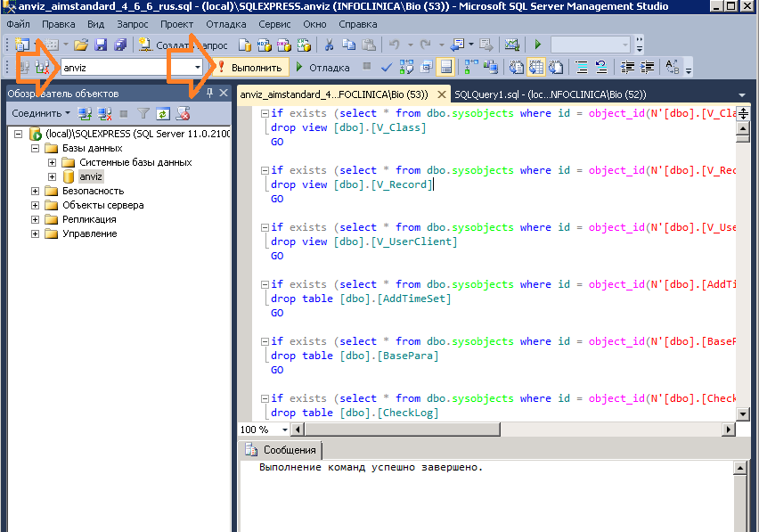The width and height of the screenshot is (759, 532).
Task: Uncomment the selected lines icon
Action: click(601, 68)
